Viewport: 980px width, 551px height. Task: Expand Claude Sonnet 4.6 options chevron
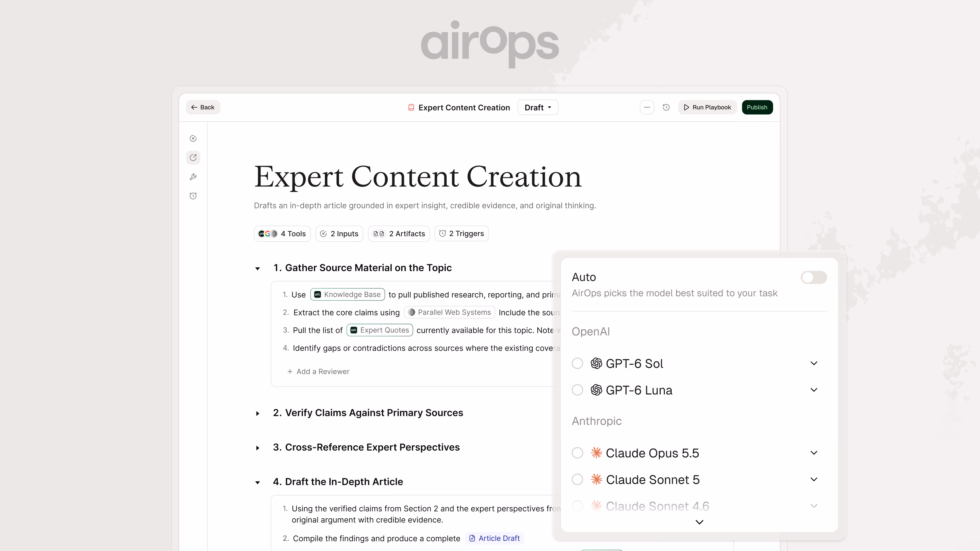pyautogui.click(x=814, y=506)
